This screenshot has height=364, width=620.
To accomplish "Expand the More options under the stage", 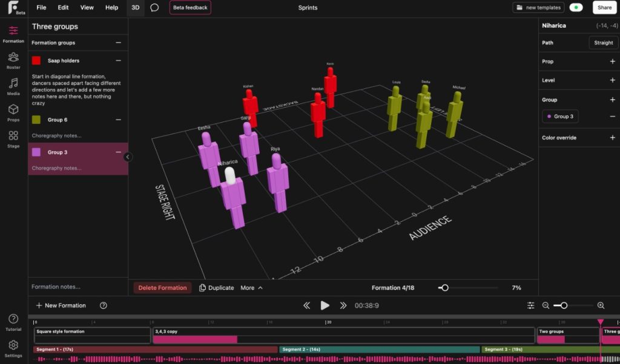I will 251,287.
